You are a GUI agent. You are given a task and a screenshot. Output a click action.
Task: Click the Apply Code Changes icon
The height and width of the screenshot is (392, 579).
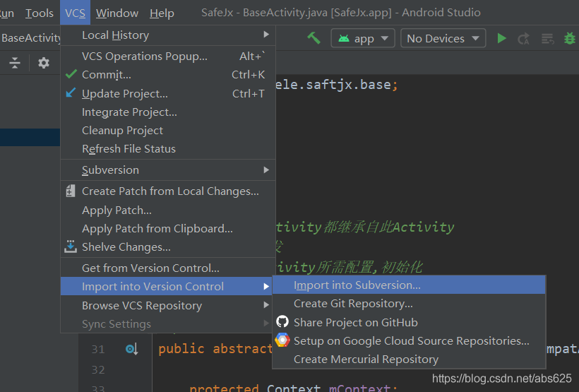pos(547,38)
